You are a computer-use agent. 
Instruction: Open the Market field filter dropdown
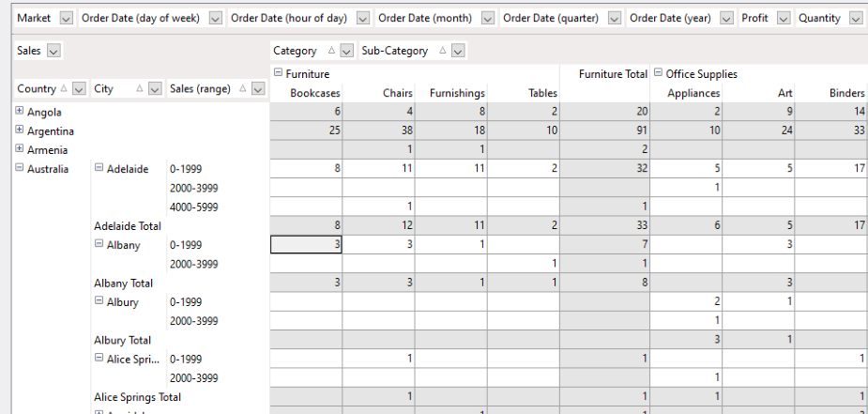pyautogui.click(x=65, y=19)
